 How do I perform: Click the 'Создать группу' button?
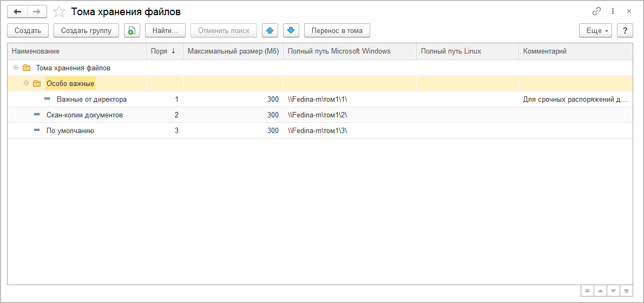86,31
